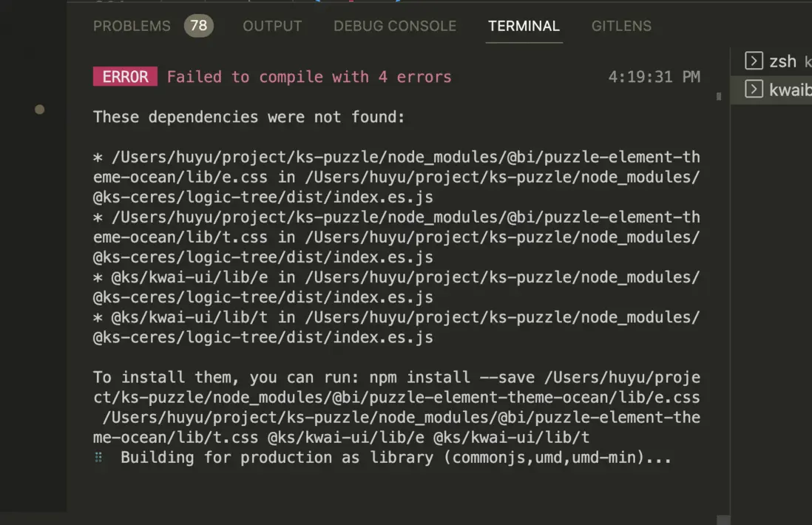Click the red ERROR badge
The image size is (812, 525).
[125, 77]
